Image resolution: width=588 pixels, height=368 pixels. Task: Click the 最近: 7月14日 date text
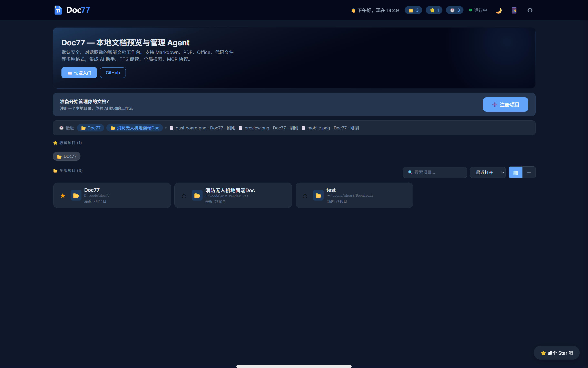point(95,201)
